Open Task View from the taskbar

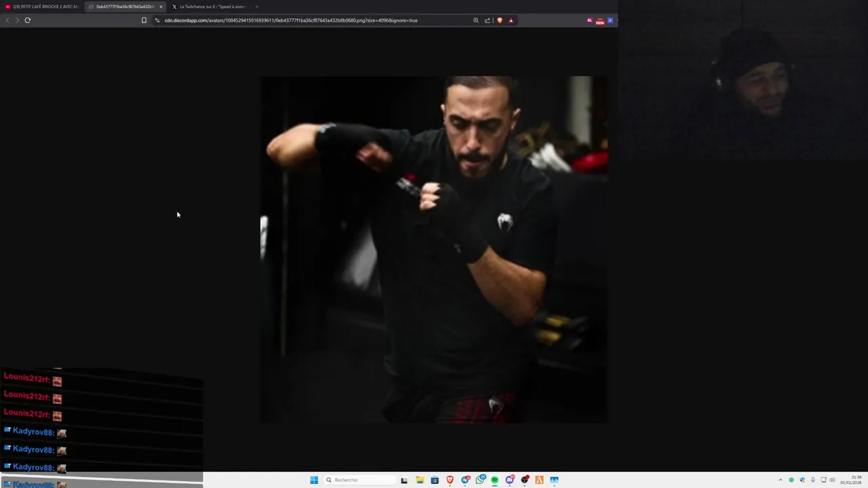click(404, 480)
